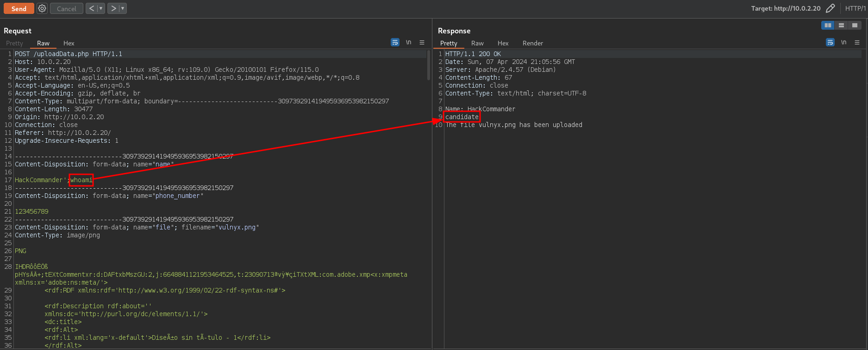This screenshot has width=868, height=350.
Task: Open the back history dropdown arrow
Action: click(101, 8)
